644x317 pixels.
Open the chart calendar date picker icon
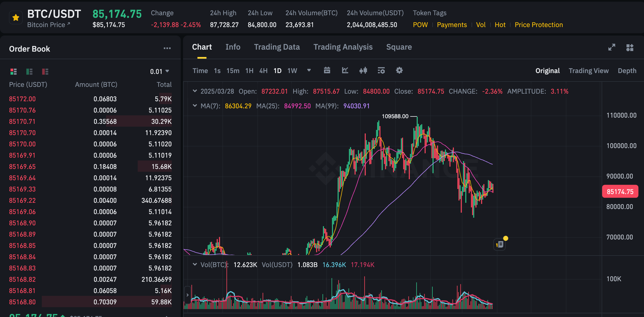point(327,70)
